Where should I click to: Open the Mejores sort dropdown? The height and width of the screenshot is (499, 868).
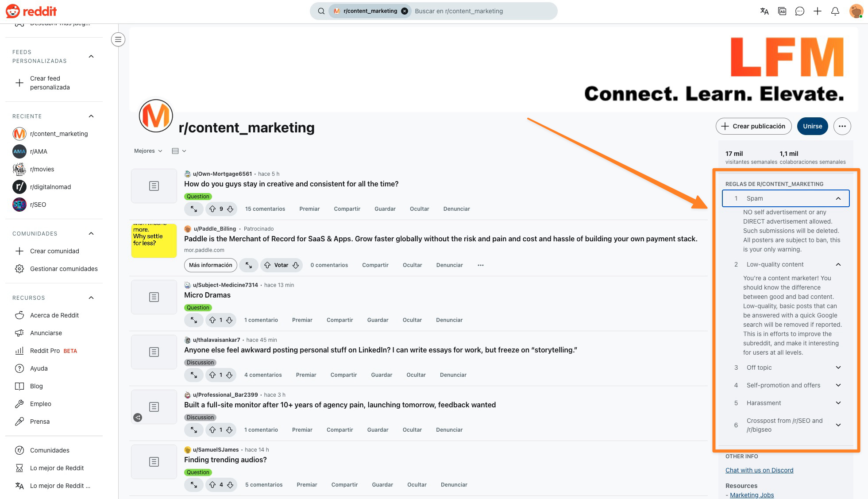(x=148, y=151)
